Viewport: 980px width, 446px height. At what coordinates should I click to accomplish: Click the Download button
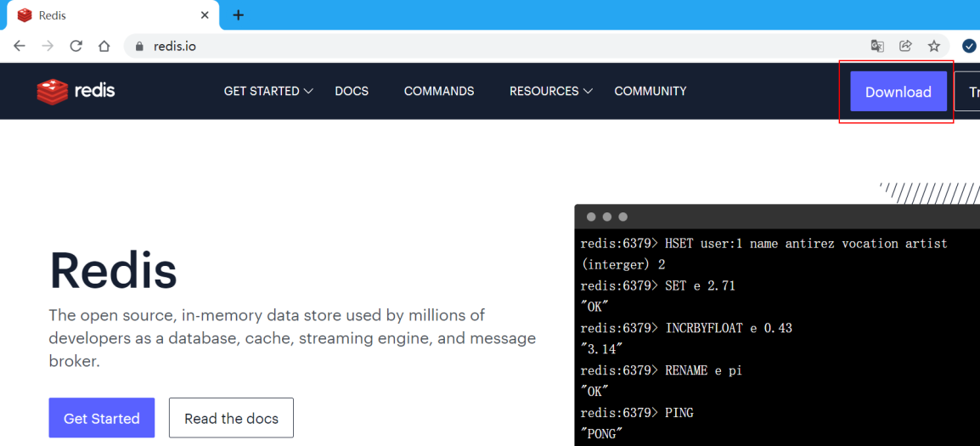click(898, 92)
